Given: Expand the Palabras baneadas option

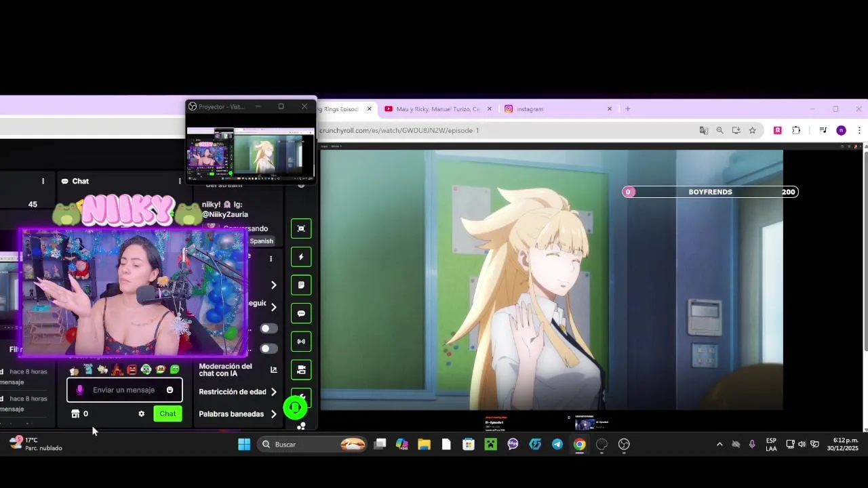Looking at the screenshot, I should (x=273, y=414).
